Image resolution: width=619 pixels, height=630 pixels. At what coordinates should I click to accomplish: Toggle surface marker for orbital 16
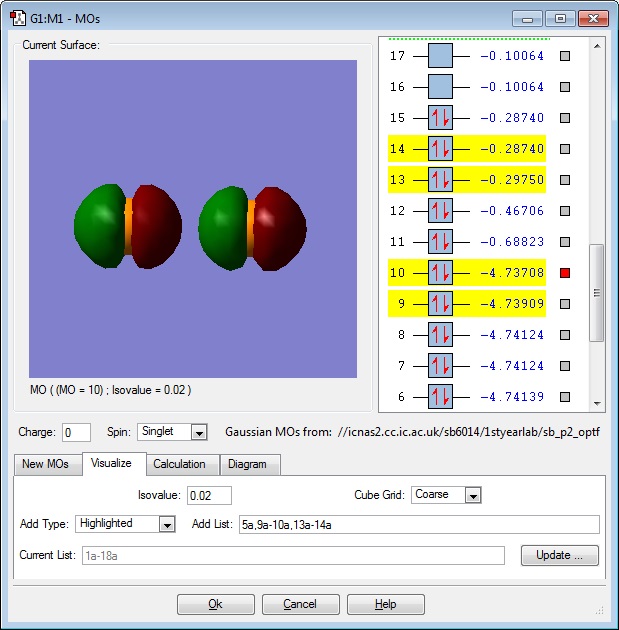tap(565, 87)
